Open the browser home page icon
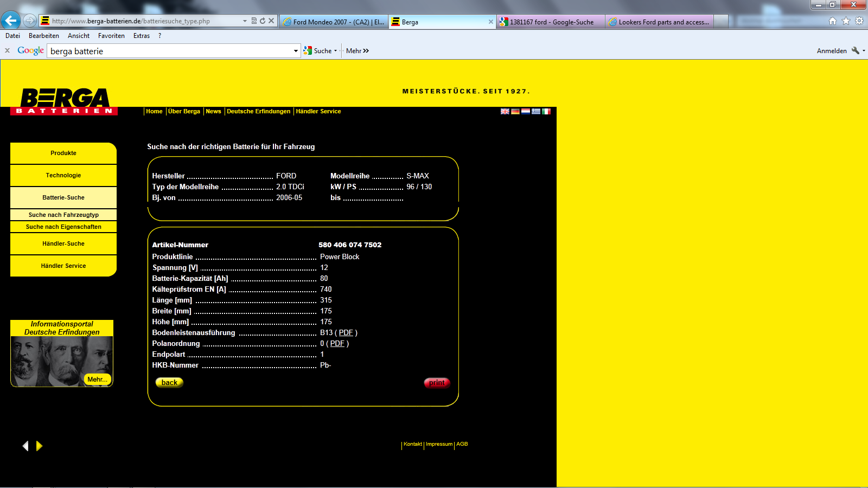 click(833, 21)
